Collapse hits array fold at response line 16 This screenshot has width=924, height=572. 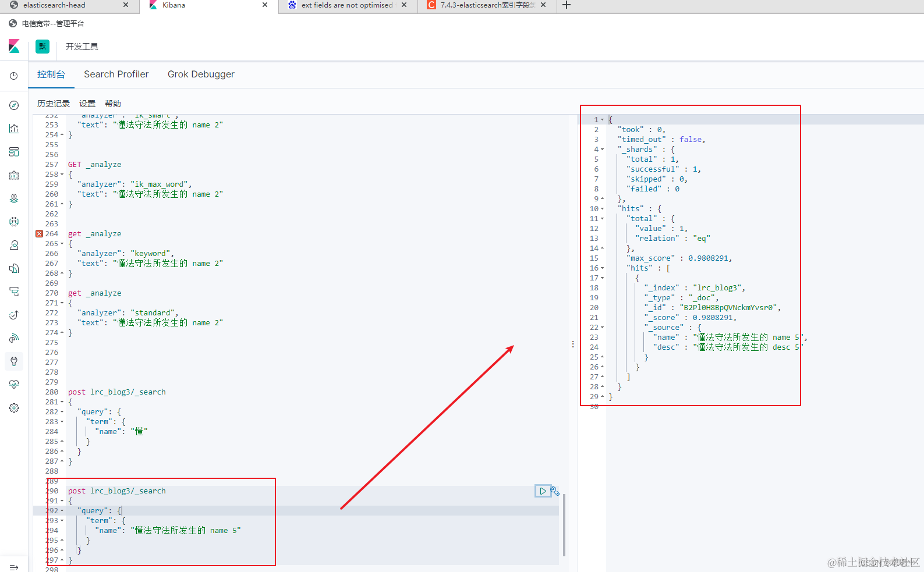click(x=603, y=268)
